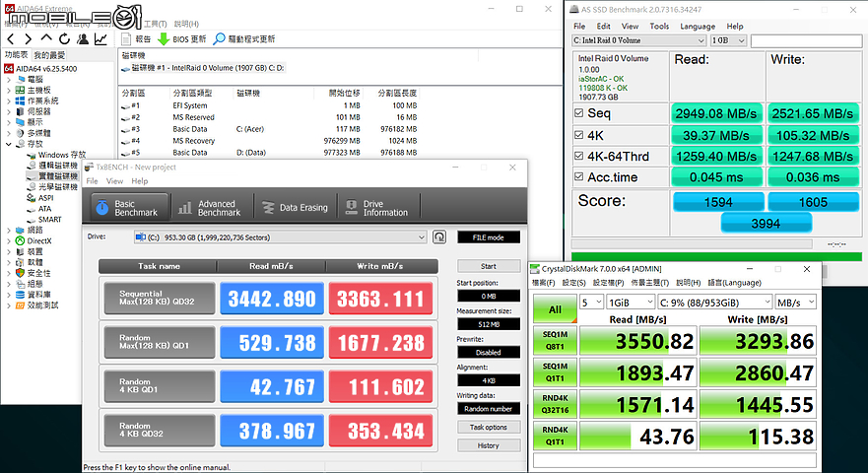Open AS SSD Language menu

click(x=698, y=26)
